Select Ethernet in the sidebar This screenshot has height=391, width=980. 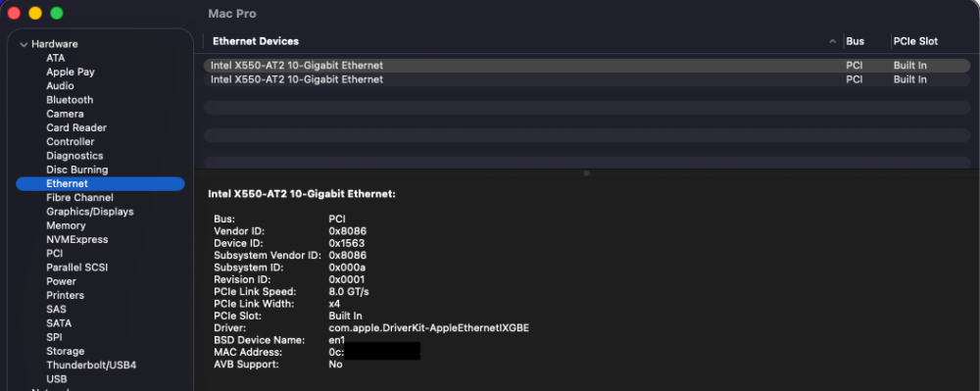pyautogui.click(x=100, y=183)
